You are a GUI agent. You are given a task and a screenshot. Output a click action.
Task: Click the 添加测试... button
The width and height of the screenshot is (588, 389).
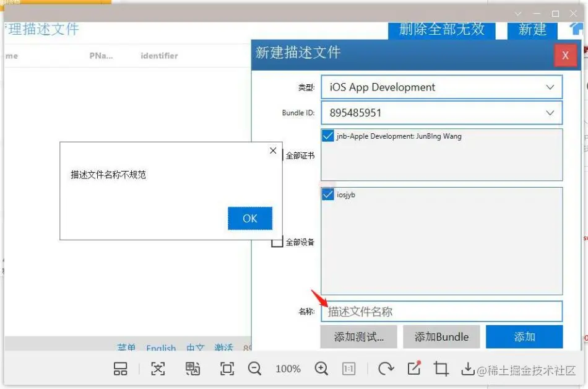click(358, 337)
